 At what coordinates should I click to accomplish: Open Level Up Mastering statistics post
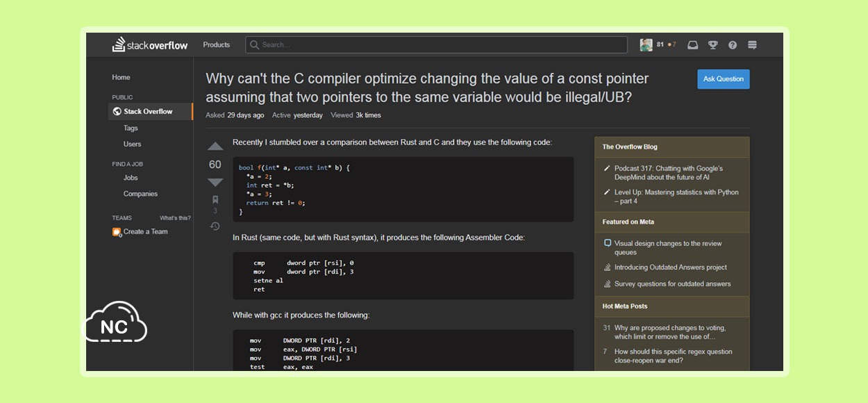tap(676, 197)
